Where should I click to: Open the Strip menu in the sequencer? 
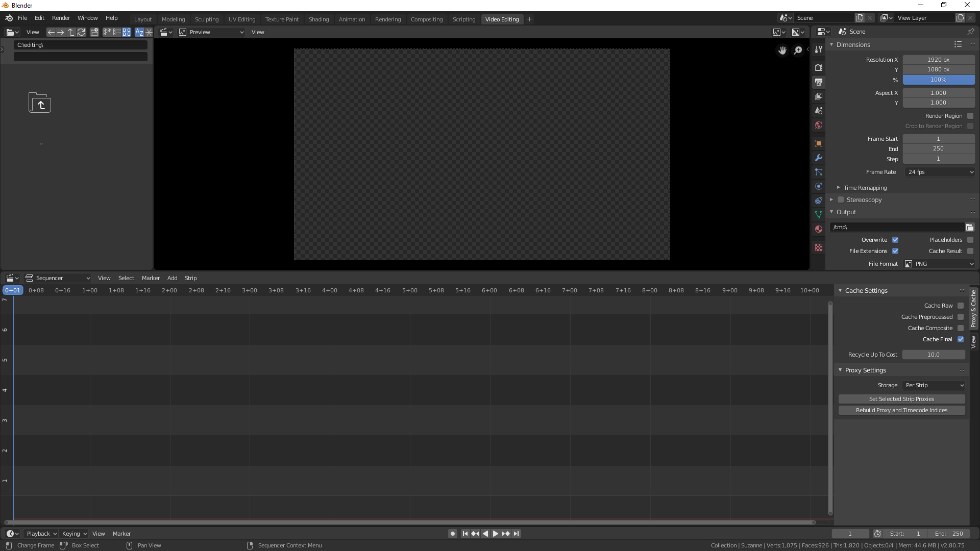click(190, 278)
